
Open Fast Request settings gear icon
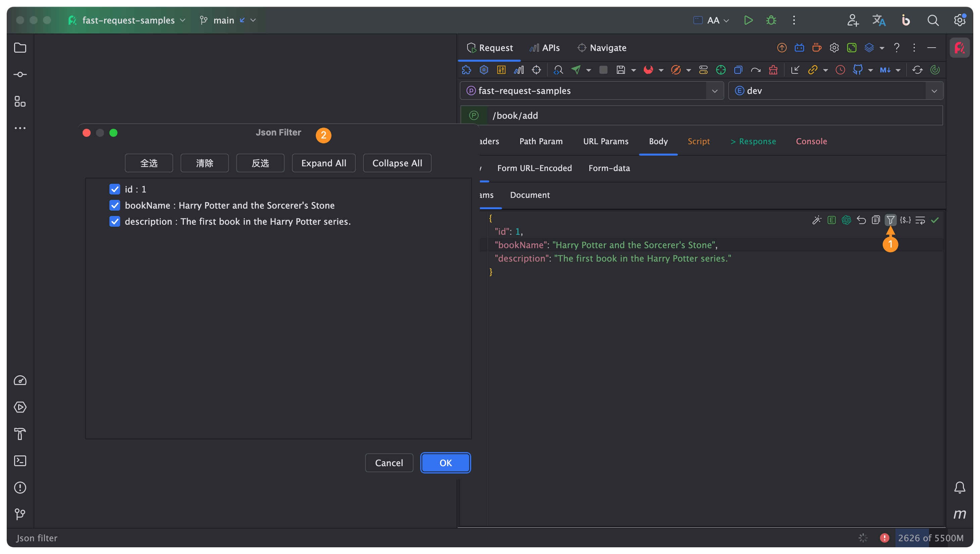point(834,48)
